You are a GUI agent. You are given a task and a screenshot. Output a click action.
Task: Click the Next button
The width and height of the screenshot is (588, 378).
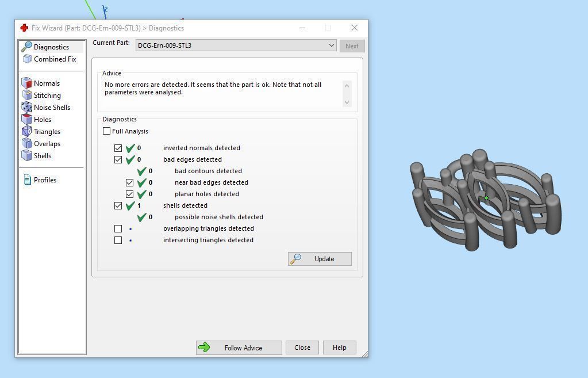pos(352,46)
